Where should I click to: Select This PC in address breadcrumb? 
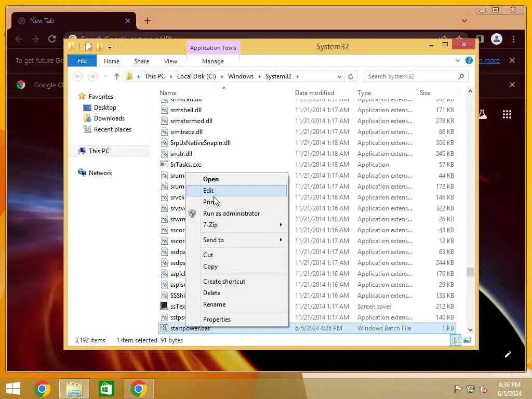(x=154, y=76)
